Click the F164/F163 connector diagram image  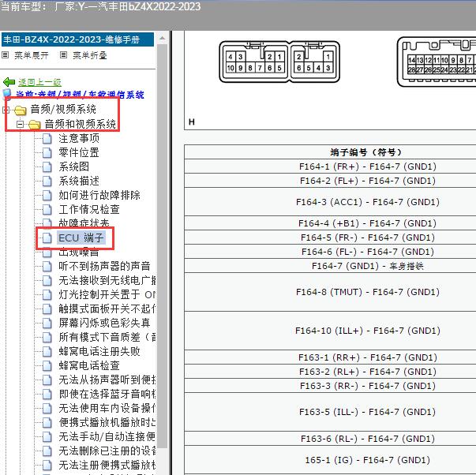tap(279, 62)
